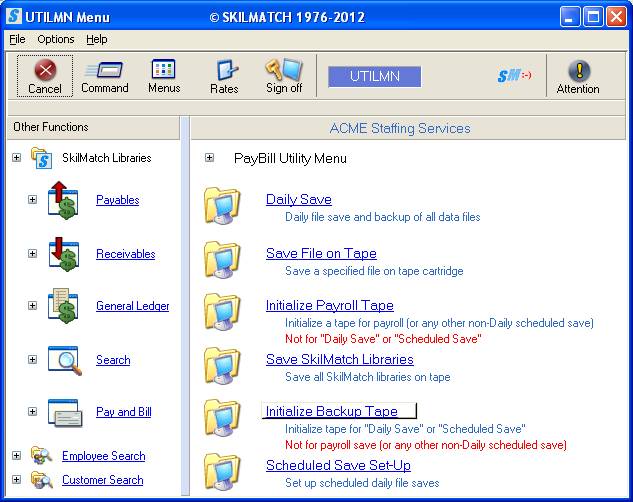Click the Save SkilMatch Libraries folder icon

[222, 365]
